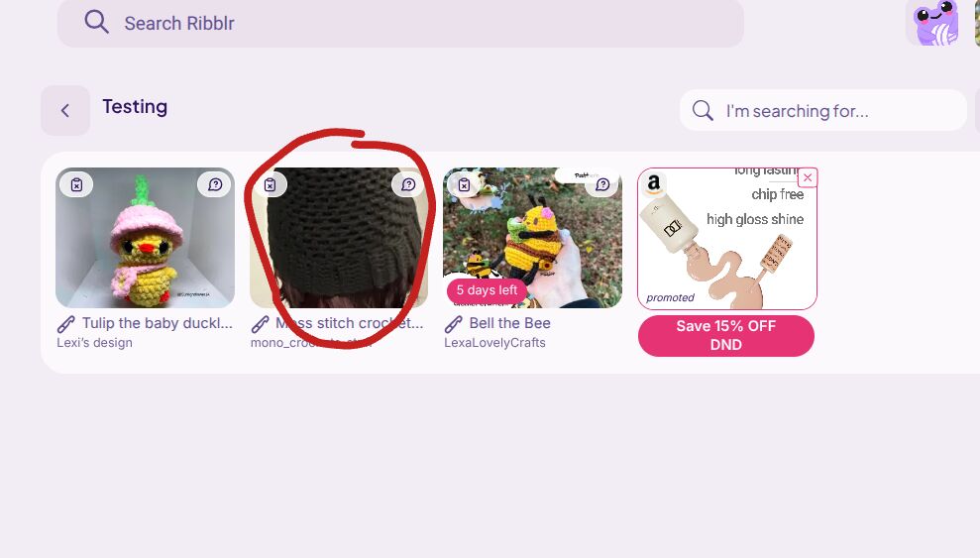Screen dimensions: 980x558
Task: Open the Bell the Bee pattern thumbnail
Action: pyautogui.click(x=532, y=238)
